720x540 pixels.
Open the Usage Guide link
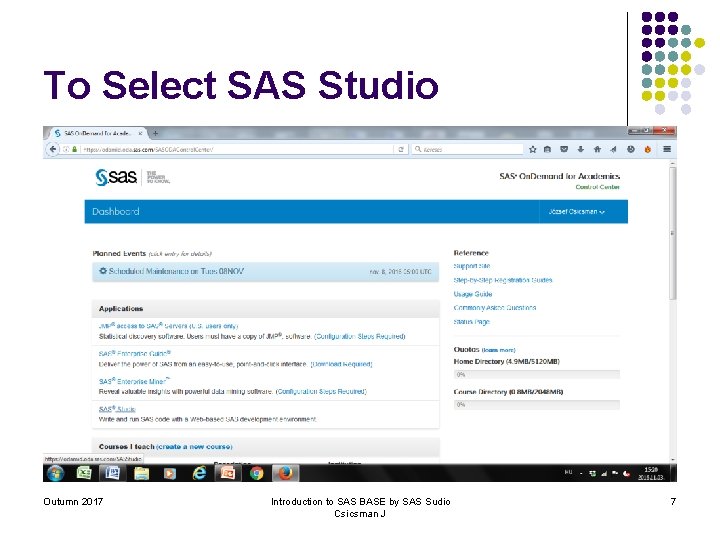473,294
